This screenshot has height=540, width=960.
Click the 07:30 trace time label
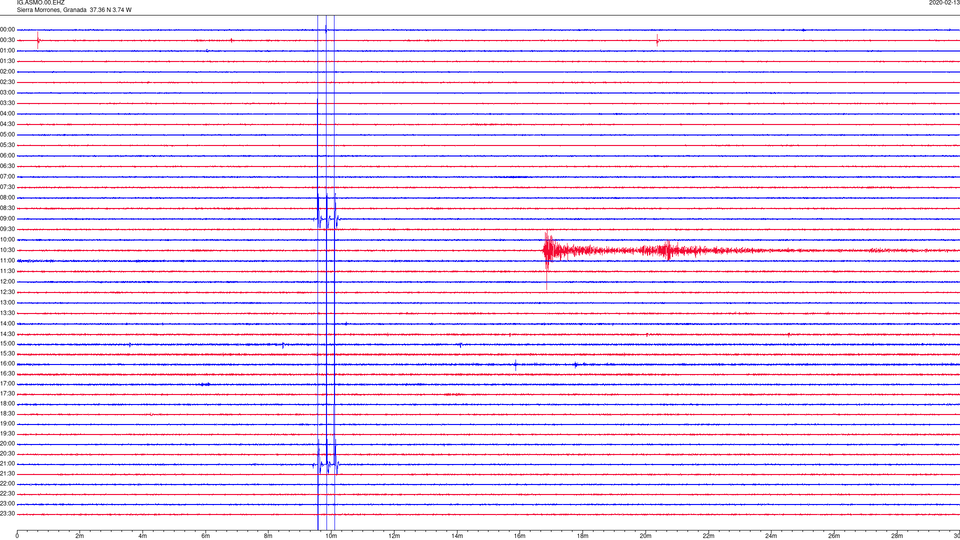pyautogui.click(x=8, y=187)
